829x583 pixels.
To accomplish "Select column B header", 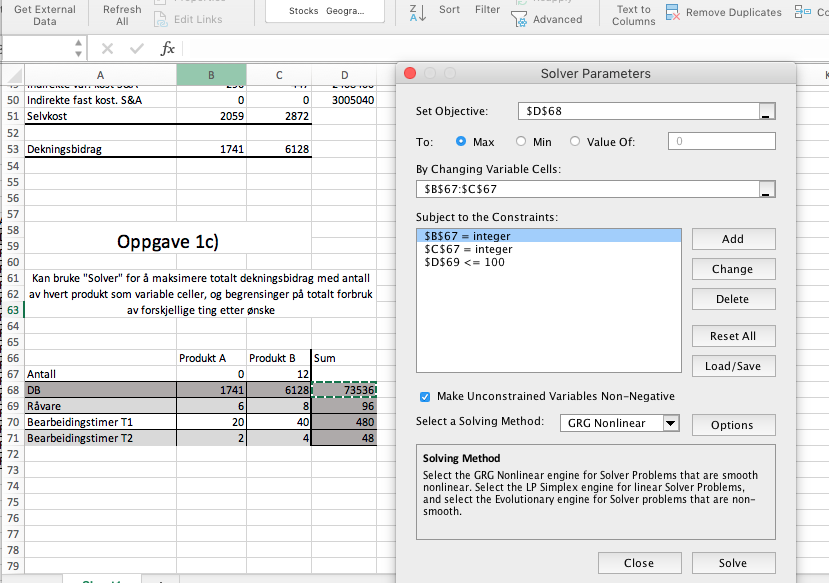I will click(211, 75).
